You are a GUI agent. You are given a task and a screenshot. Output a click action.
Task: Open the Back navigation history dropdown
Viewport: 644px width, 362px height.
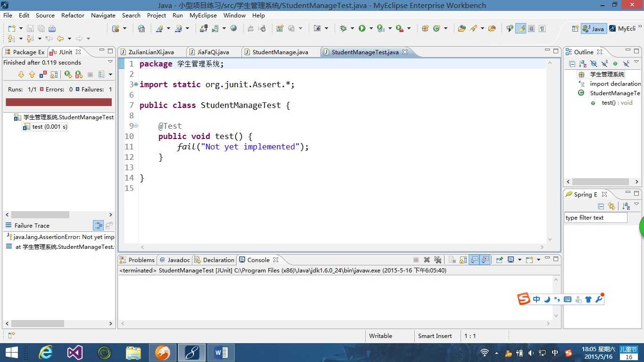(69, 39)
